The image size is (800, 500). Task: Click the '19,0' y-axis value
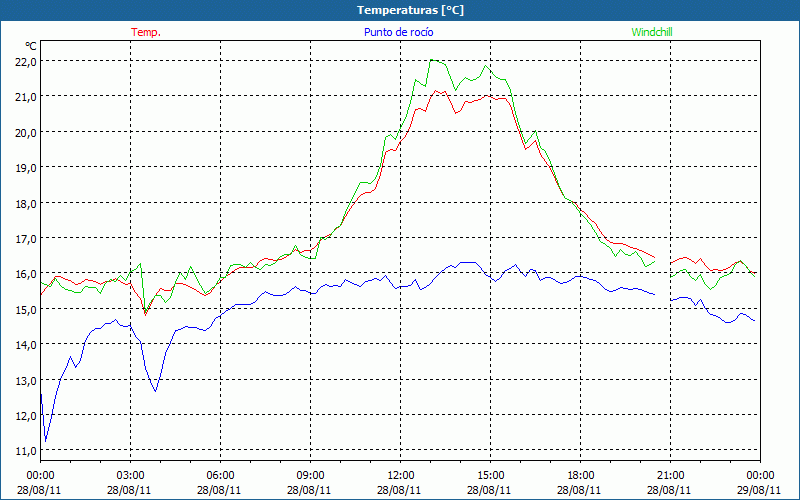26,167
